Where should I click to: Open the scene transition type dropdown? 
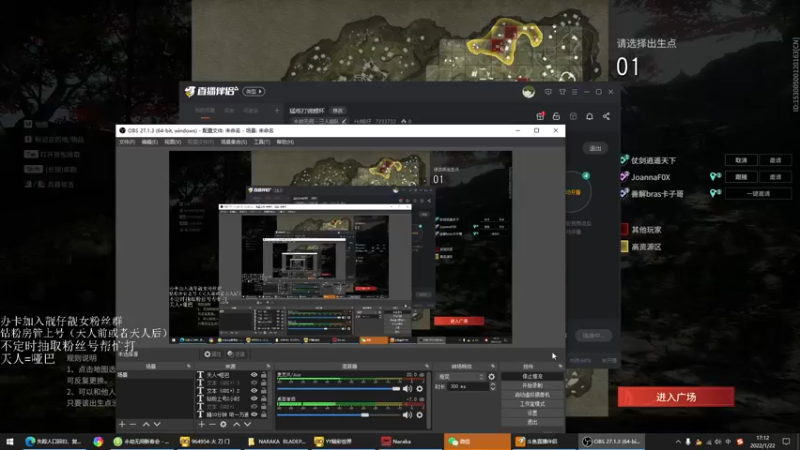(x=461, y=377)
